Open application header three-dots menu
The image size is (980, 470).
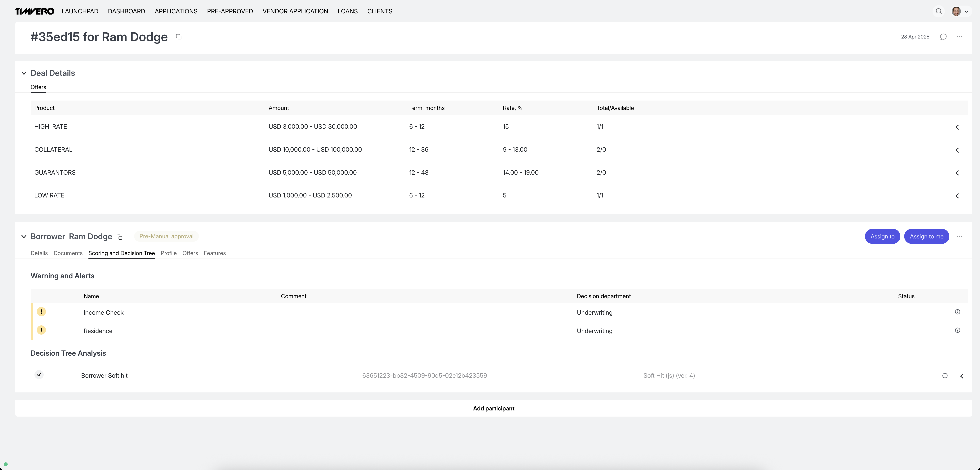(959, 37)
